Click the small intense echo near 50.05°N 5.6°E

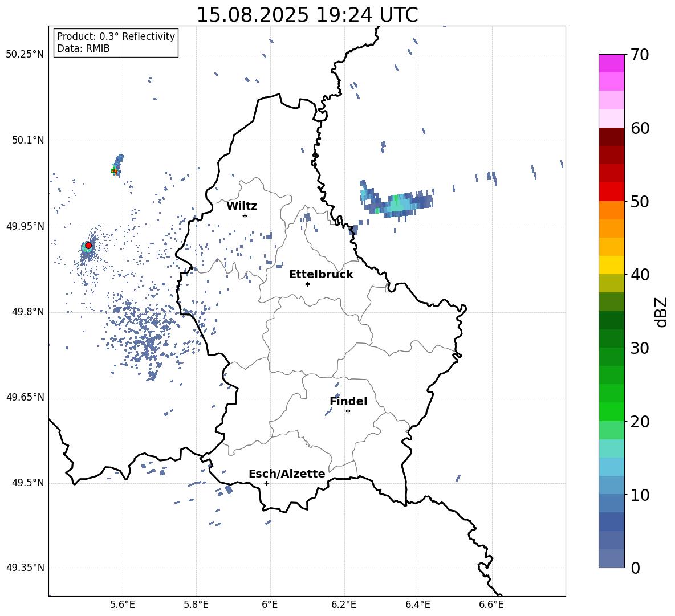coord(116,166)
